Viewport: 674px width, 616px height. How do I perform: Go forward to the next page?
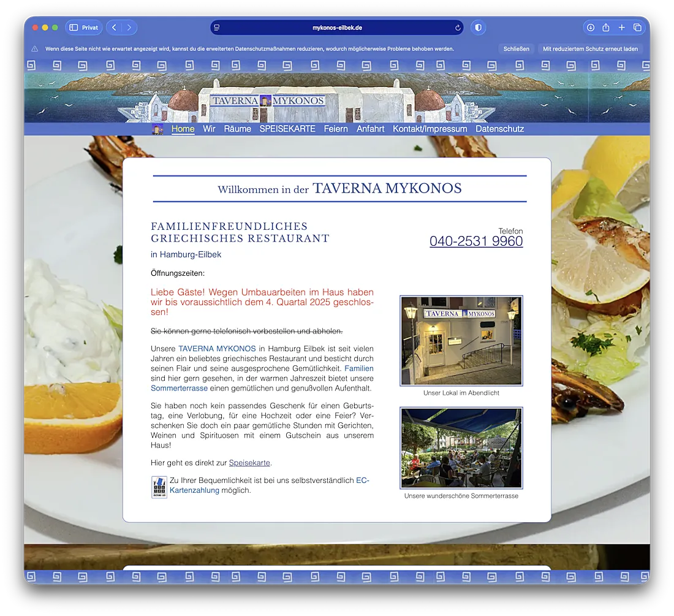129,28
